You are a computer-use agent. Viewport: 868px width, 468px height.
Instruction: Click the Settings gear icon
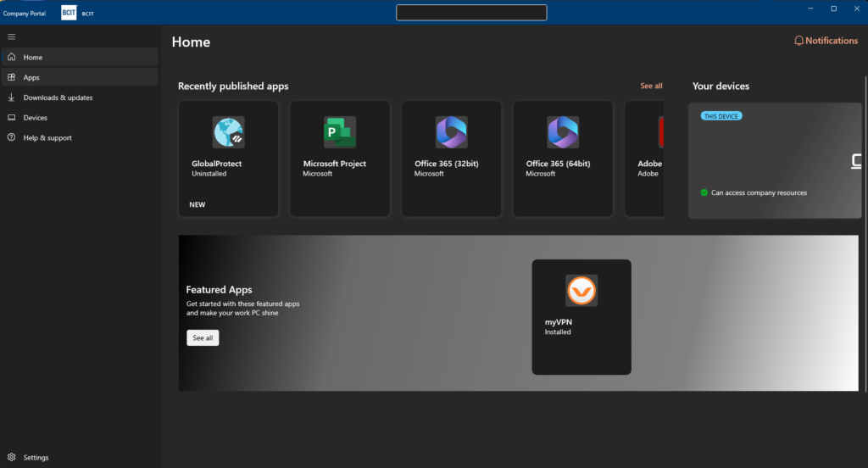pyautogui.click(x=12, y=457)
